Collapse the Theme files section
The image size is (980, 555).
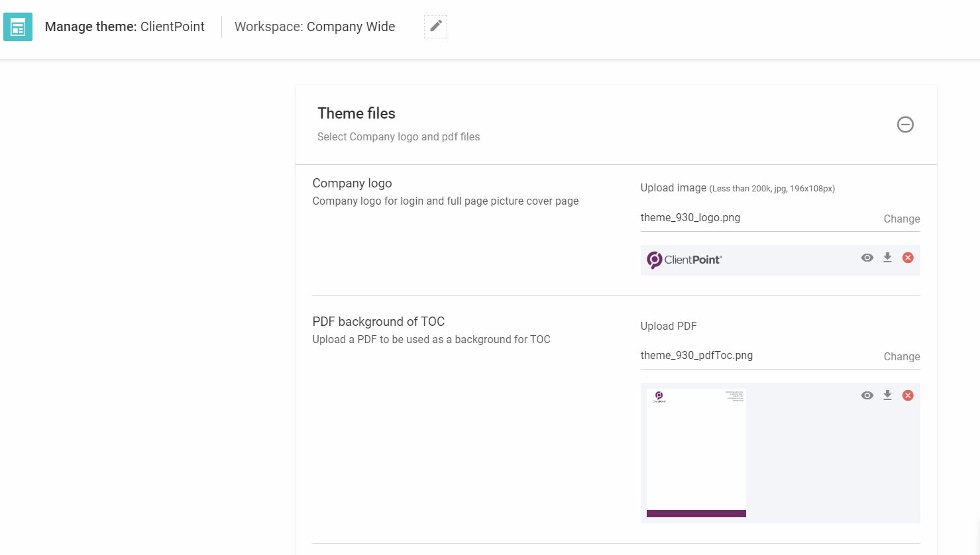pyautogui.click(x=905, y=125)
